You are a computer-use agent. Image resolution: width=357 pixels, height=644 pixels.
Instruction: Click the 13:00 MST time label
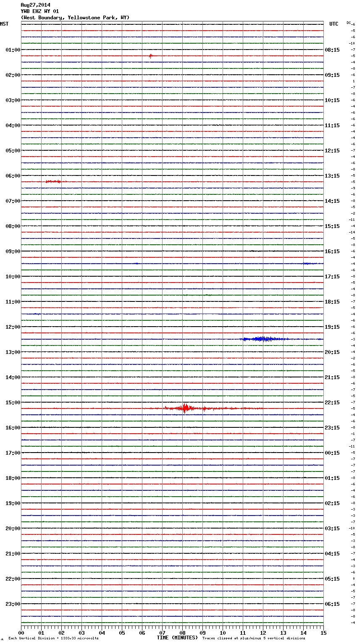[x=13, y=352]
